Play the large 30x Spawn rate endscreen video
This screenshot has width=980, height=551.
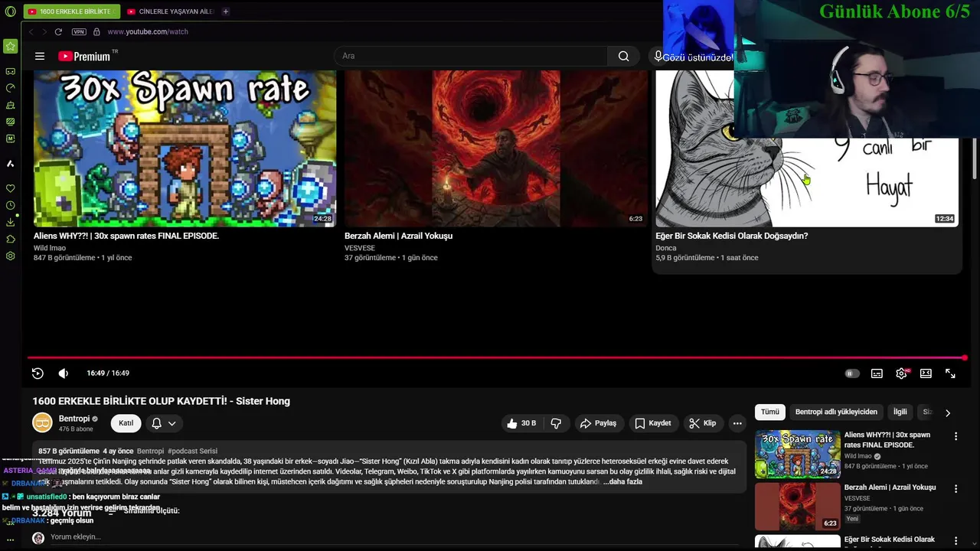(x=185, y=148)
